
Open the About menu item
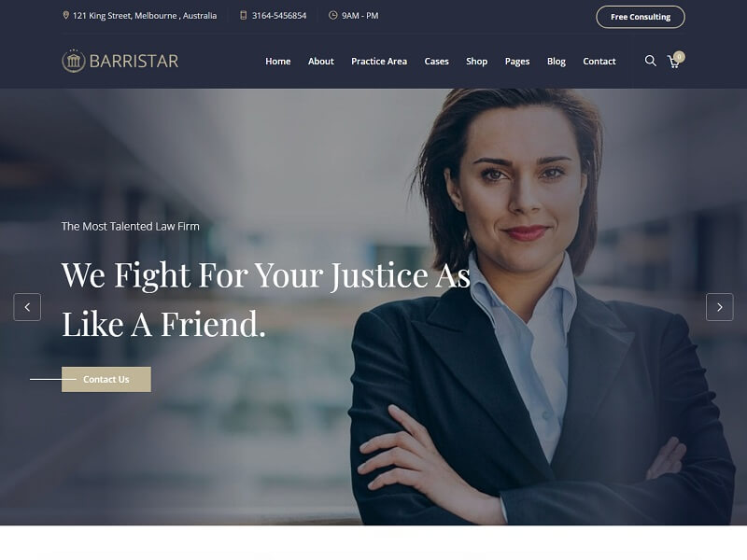tap(320, 61)
